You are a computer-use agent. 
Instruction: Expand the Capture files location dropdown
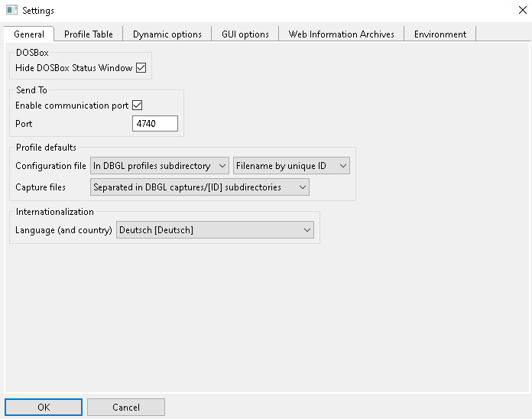[x=199, y=187]
